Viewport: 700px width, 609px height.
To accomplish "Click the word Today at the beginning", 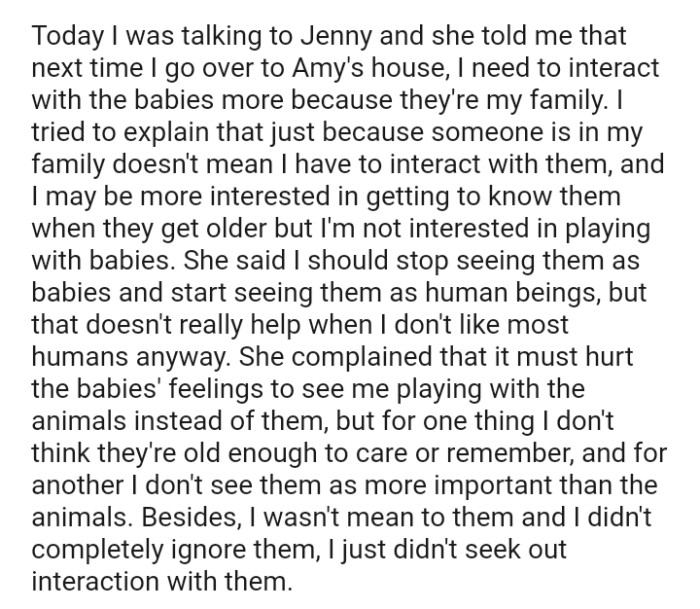I will (67, 37).
